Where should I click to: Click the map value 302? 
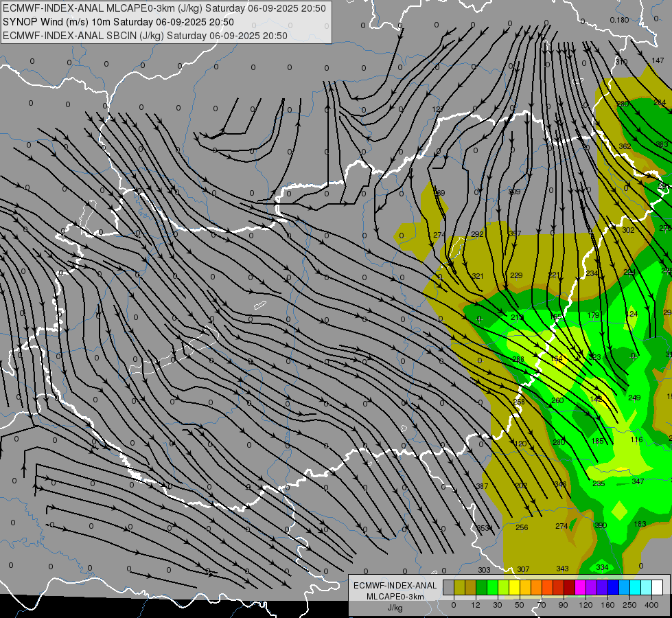tap(628, 230)
